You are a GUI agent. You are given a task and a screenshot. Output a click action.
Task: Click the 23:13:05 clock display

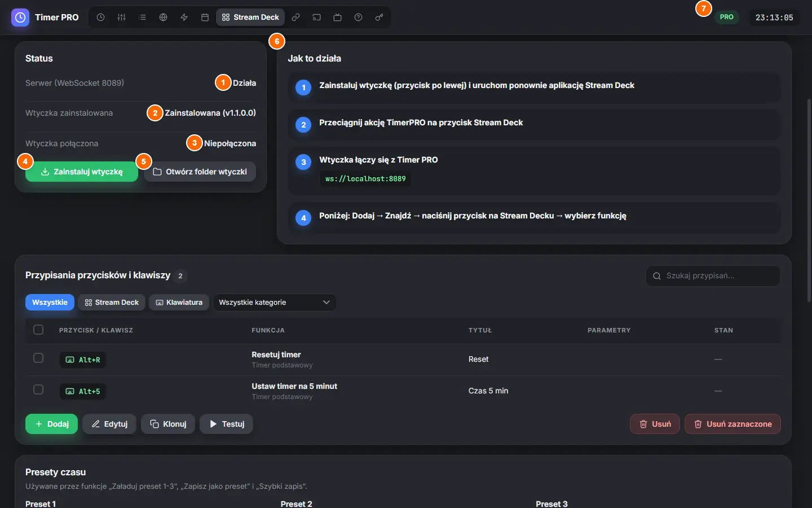774,17
